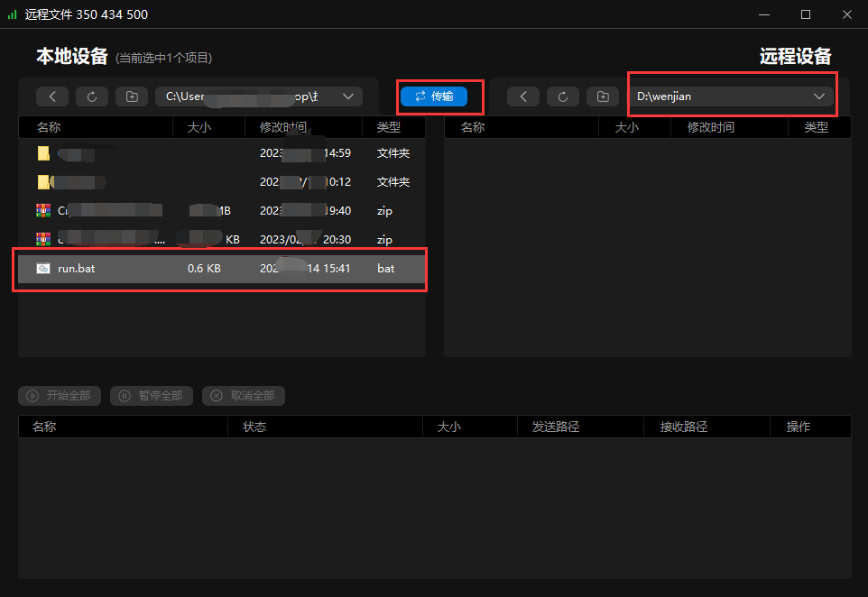The width and height of the screenshot is (868, 597).
Task: Click local panel back arrow icon
Action: tap(52, 96)
